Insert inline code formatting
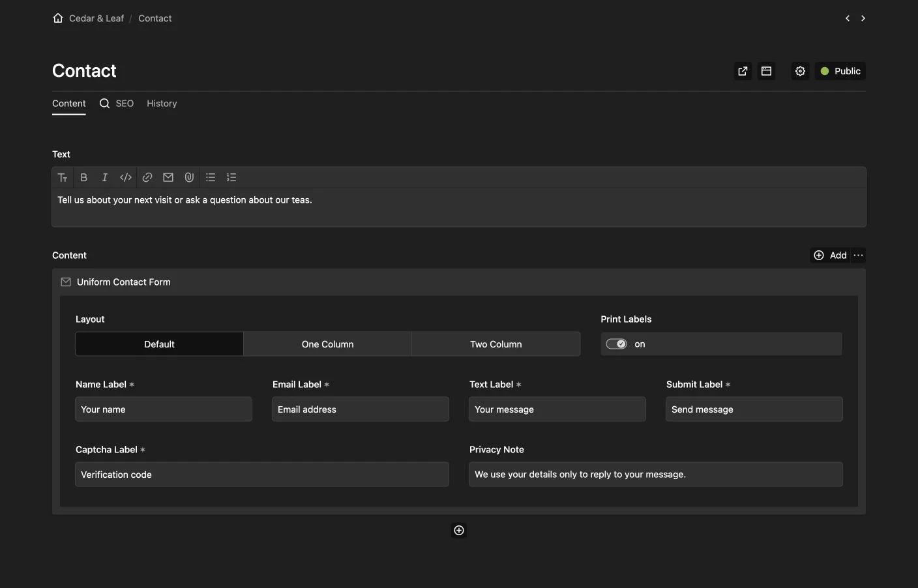The width and height of the screenshot is (918, 588). click(x=126, y=177)
